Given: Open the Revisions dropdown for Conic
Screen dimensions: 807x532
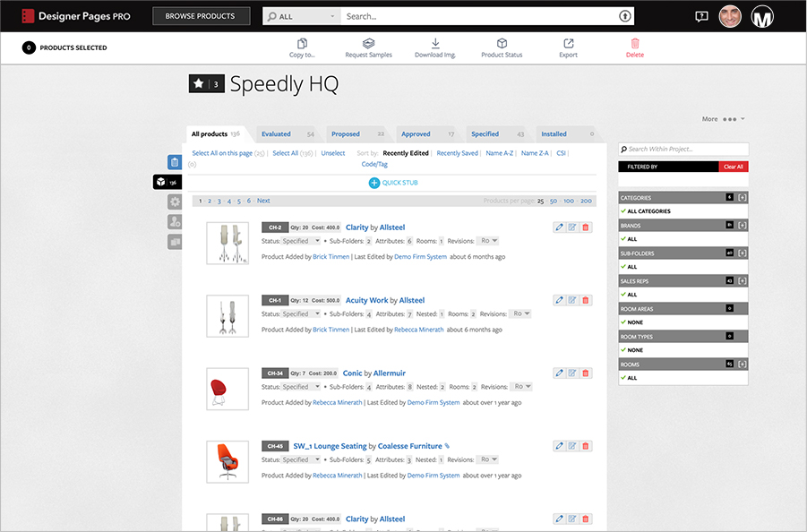Looking at the screenshot, I should pyautogui.click(x=521, y=387).
